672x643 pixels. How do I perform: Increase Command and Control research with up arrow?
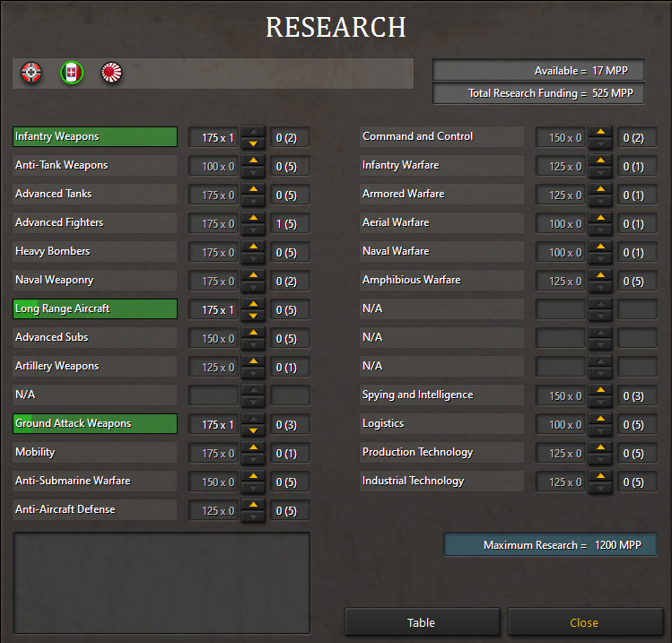[x=601, y=132]
